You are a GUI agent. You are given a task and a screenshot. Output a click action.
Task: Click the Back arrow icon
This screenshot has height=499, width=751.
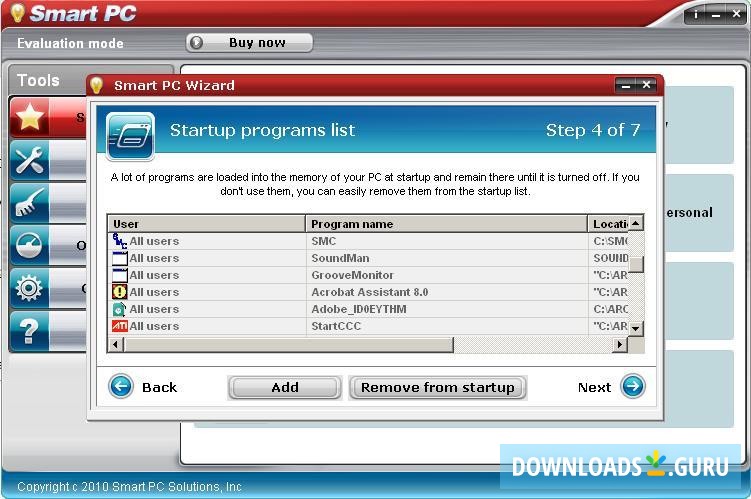click(x=121, y=386)
